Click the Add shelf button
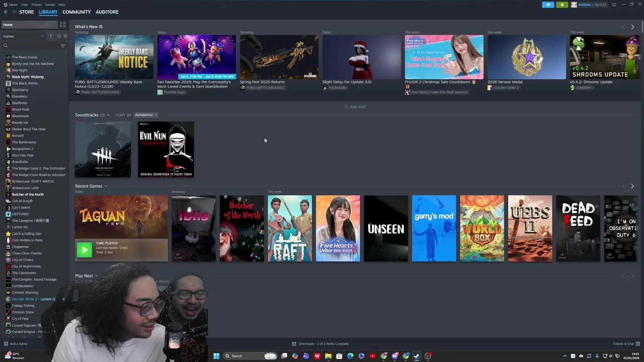644x362 pixels. tap(355, 107)
